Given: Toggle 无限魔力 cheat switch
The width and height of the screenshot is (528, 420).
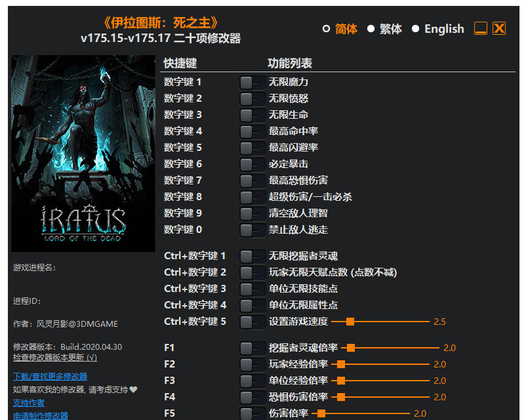Looking at the screenshot, I should coord(253,82).
